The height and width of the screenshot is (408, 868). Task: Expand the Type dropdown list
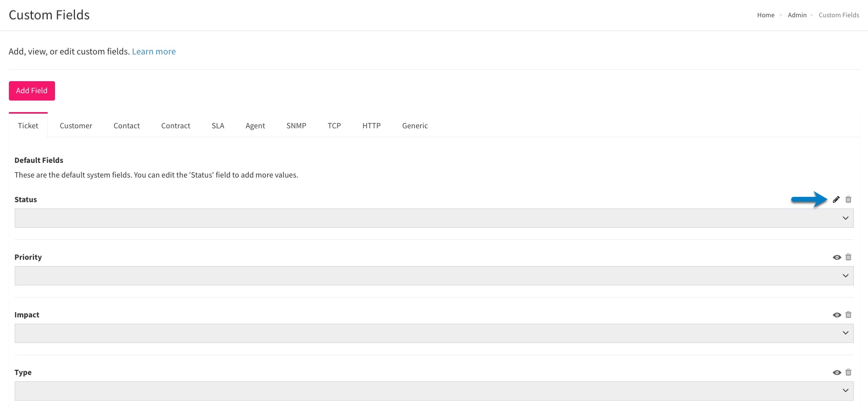(x=434, y=391)
